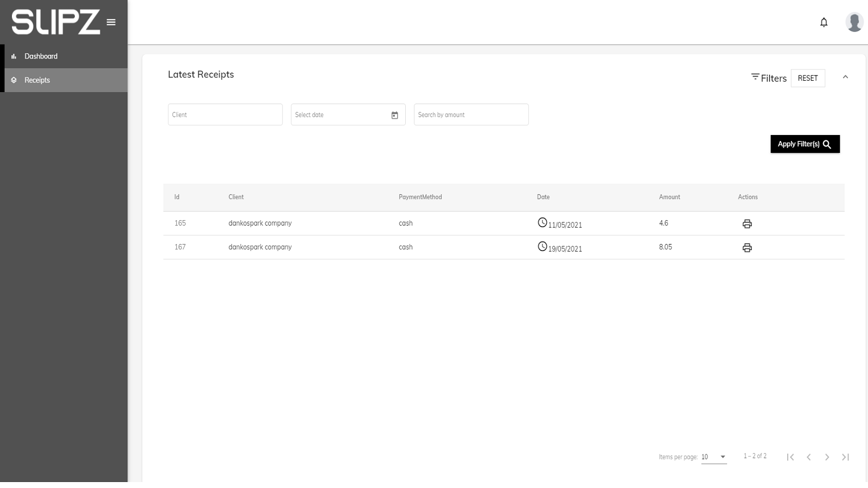Select receipt id 167 cell
Screen dimensions: 868x488
pos(180,247)
